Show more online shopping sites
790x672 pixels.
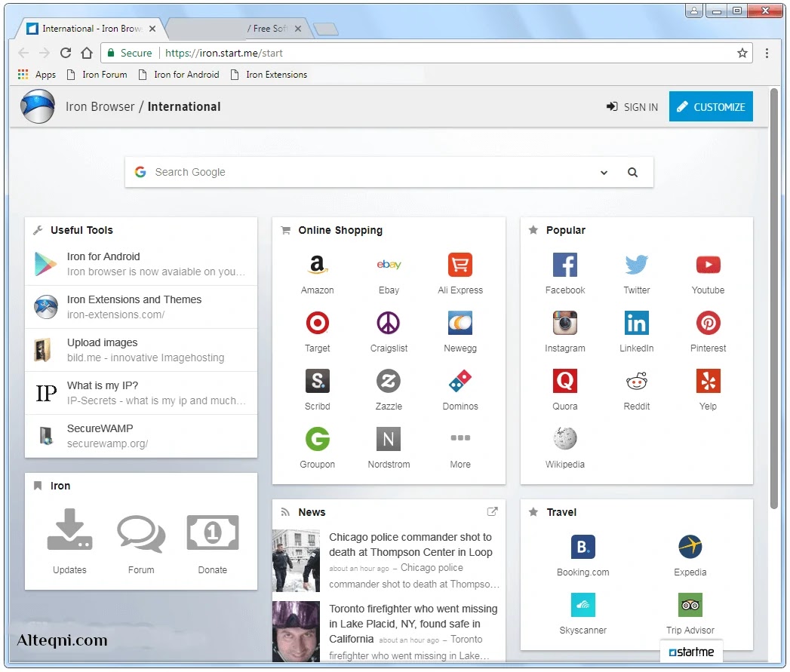click(460, 437)
